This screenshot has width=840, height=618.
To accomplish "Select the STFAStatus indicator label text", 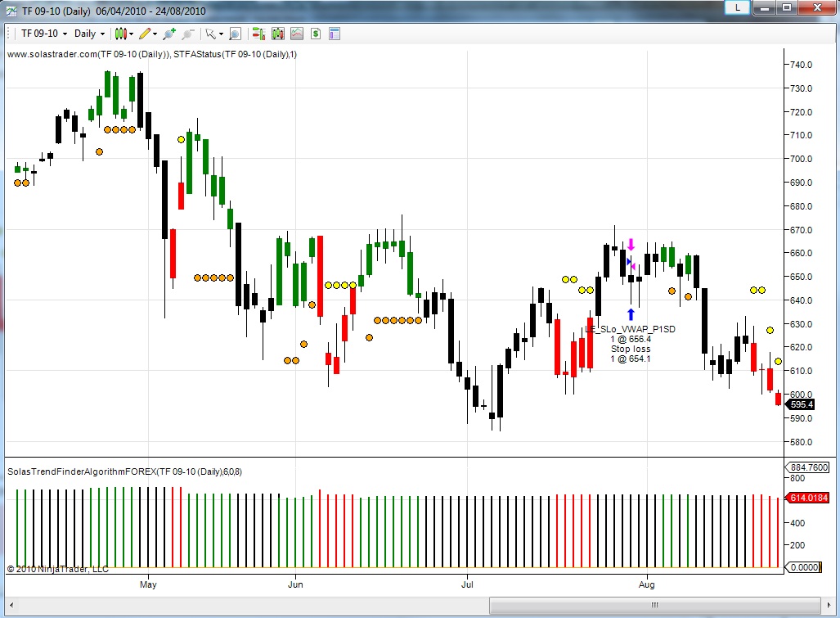I will (x=236, y=54).
